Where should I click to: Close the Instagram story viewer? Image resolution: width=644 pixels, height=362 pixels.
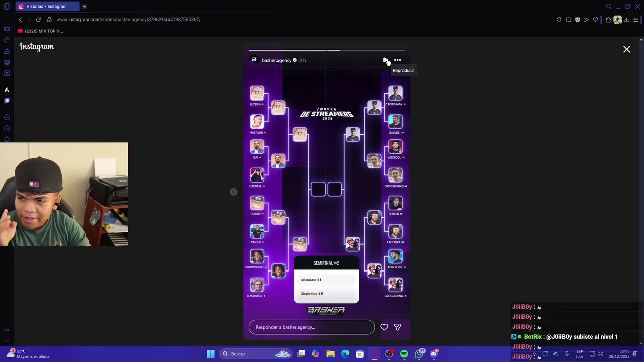pos(627,49)
